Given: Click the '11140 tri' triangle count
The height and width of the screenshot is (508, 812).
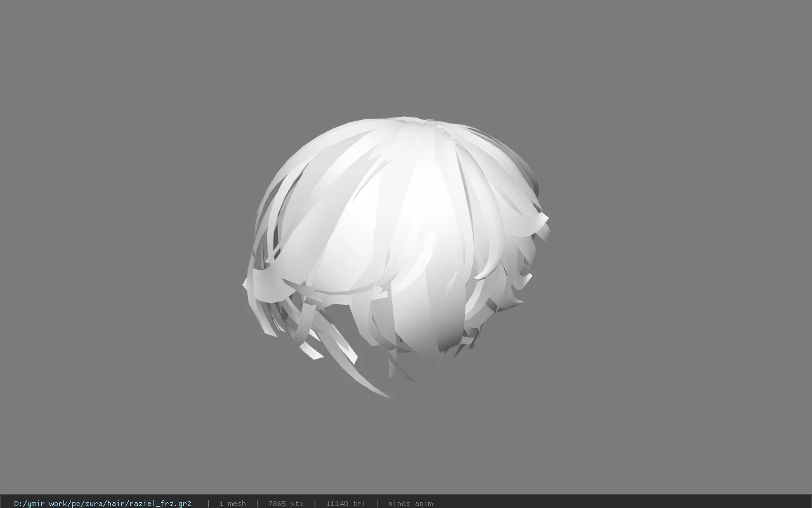Looking at the screenshot, I should (346, 504).
